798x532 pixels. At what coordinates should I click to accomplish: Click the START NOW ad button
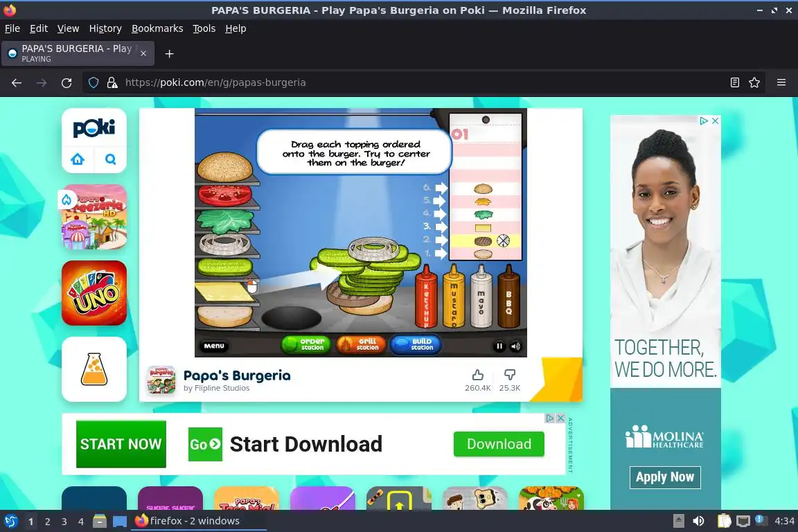[121, 444]
